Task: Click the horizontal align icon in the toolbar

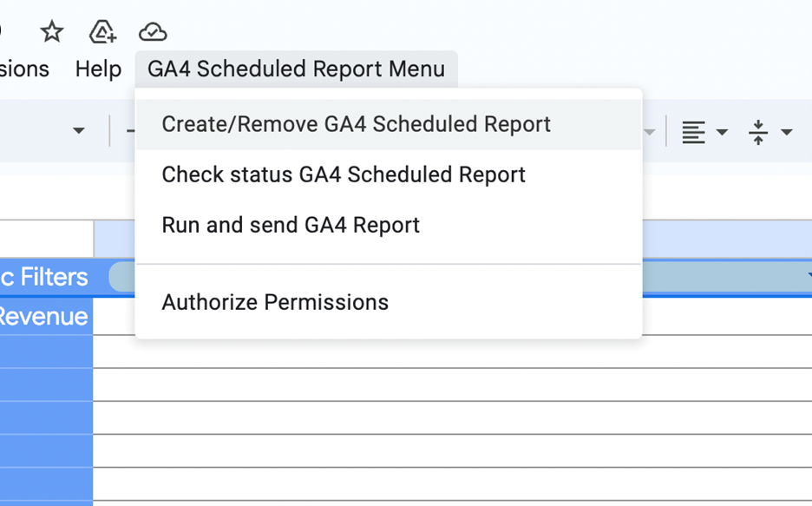Action: pos(693,132)
